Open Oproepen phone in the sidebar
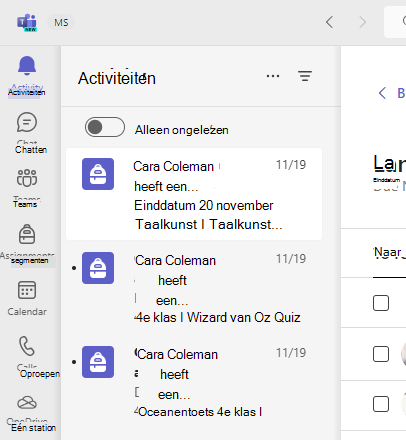Viewport: 406px width, 440px height. pyautogui.click(x=27, y=356)
